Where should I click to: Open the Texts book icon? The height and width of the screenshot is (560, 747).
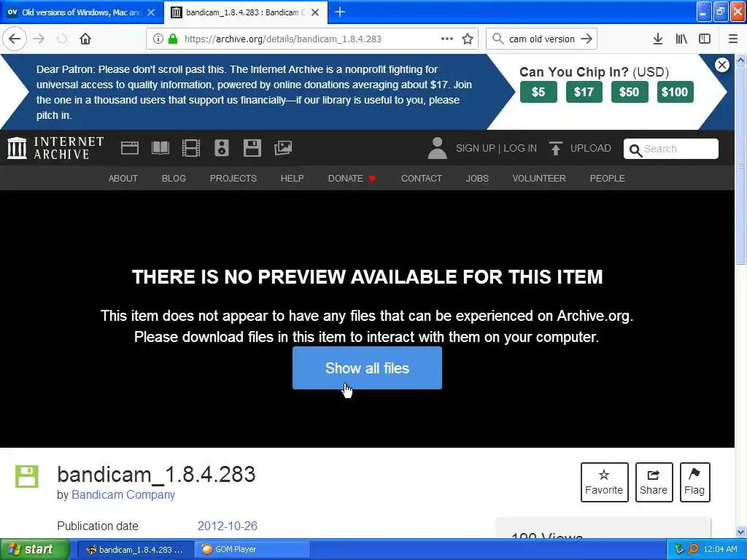coord(160,148)
